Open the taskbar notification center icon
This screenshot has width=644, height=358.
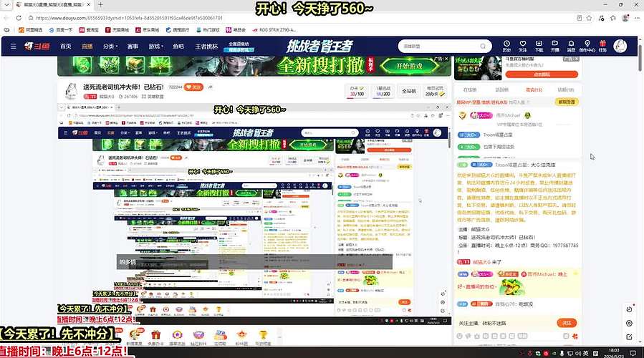click(x=633, y=353)
